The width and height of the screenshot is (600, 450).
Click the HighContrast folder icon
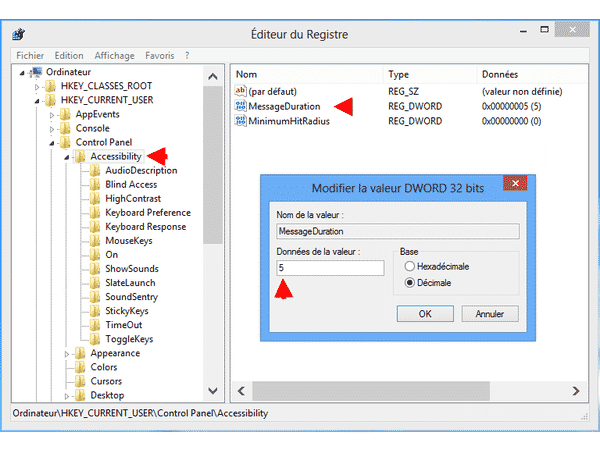[x=95, y=199]
